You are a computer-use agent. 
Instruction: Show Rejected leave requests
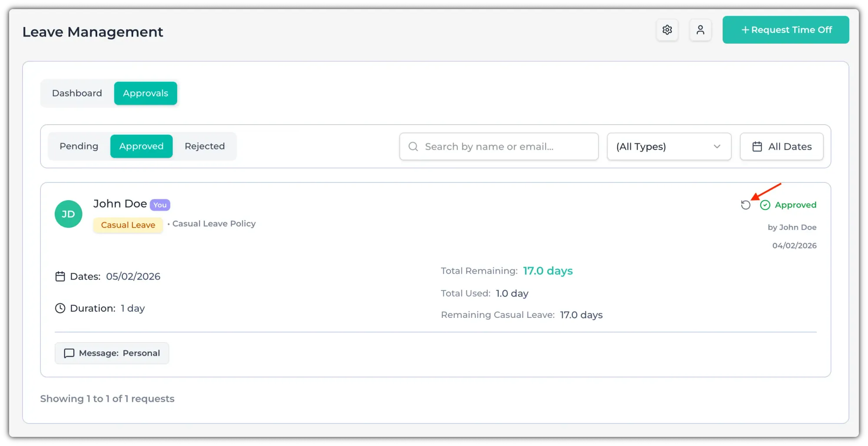pyautogui.click(x=204, y=146)
